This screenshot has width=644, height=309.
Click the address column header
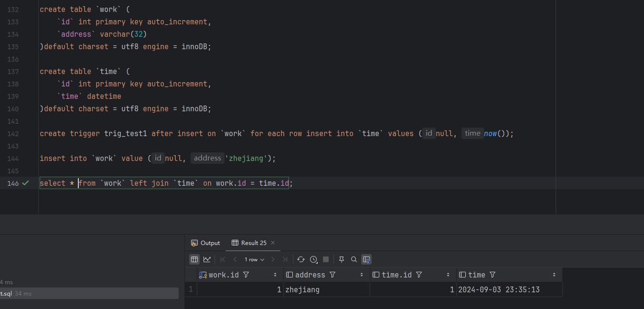327,275
